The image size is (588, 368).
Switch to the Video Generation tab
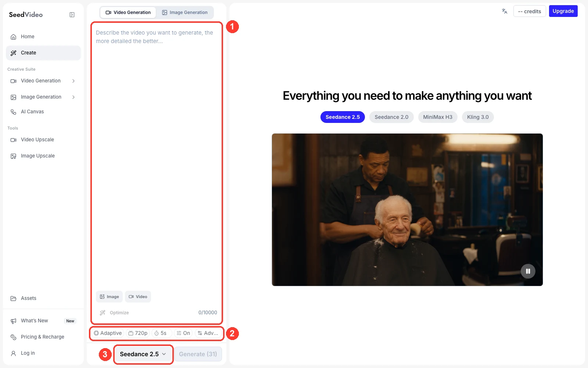pyautogui.click(x=128, y=13)
